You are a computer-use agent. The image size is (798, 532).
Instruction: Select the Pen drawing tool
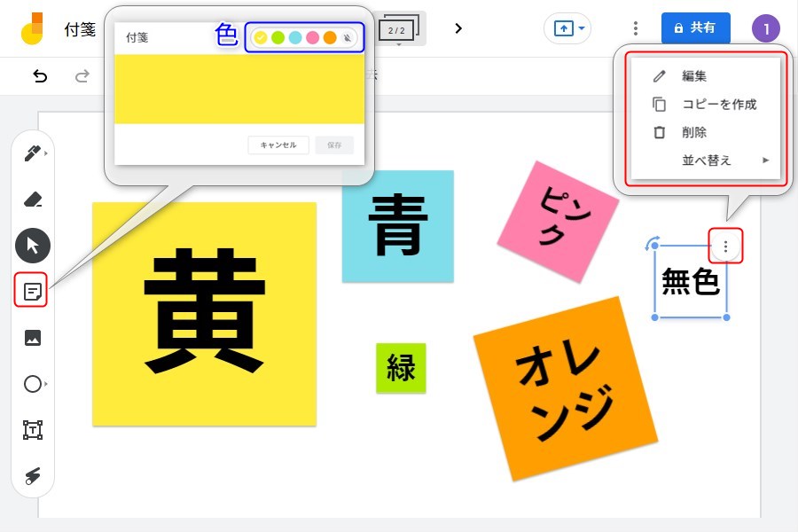[x=32, y=153]
